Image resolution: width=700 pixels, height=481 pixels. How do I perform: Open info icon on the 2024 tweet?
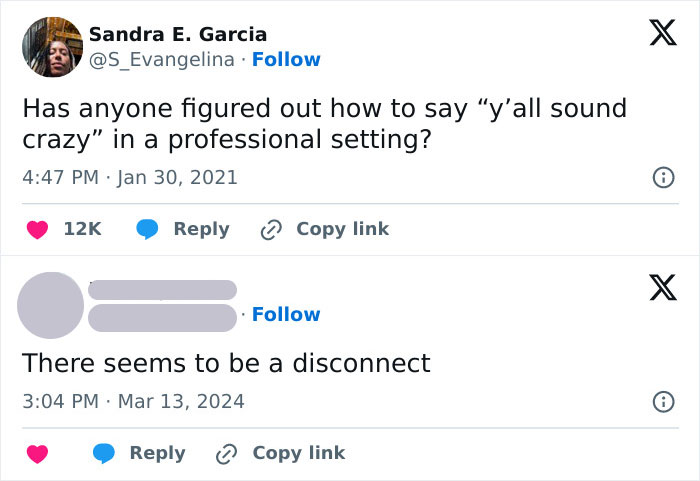coord(662,402)
